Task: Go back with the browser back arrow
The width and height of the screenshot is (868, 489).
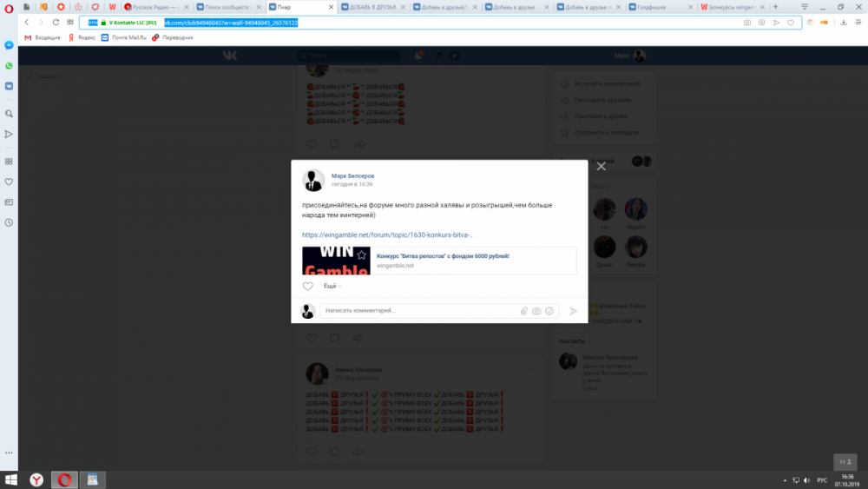Action: click(x=27, y=23)
